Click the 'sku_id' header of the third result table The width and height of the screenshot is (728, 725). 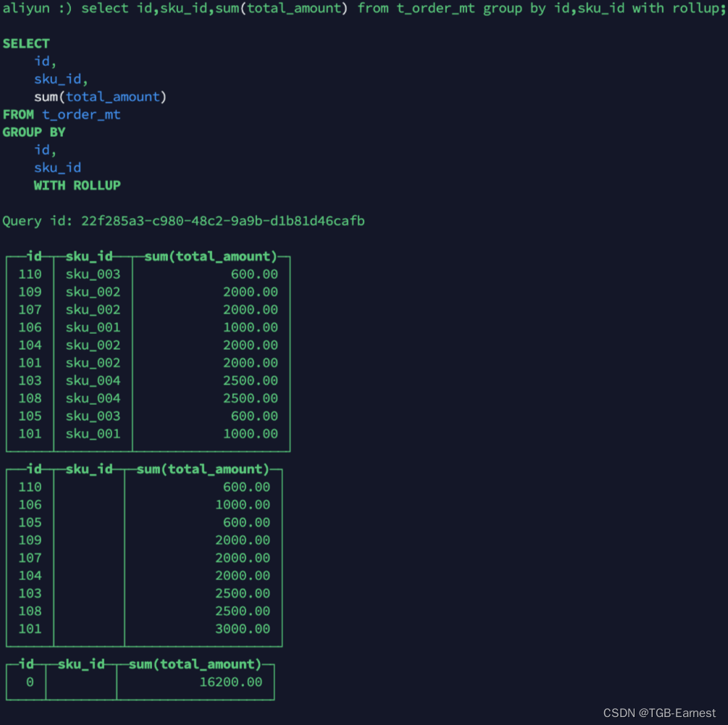[81, 665]
